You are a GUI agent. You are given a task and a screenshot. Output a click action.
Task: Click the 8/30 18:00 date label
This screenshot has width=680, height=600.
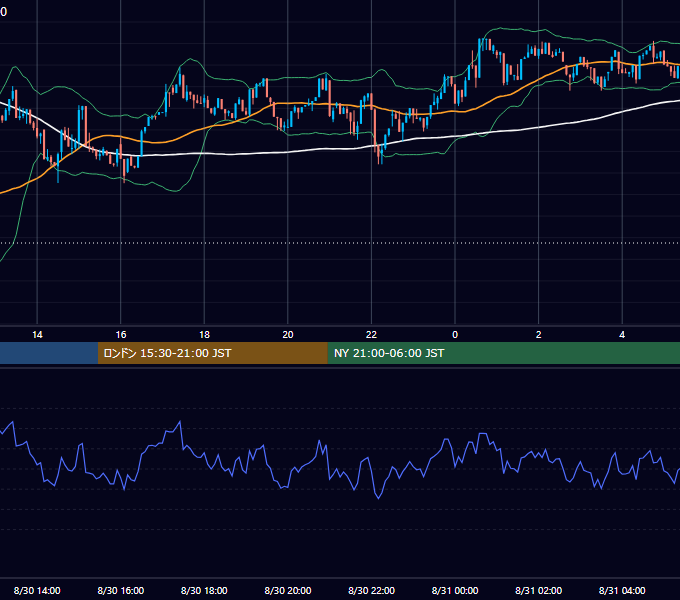click(x=204, y=590)
